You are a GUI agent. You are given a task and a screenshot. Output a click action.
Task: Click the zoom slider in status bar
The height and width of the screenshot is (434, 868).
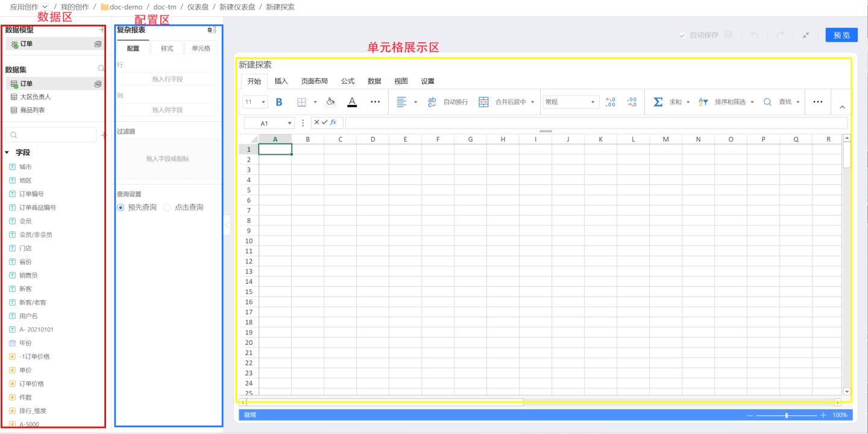787,415
